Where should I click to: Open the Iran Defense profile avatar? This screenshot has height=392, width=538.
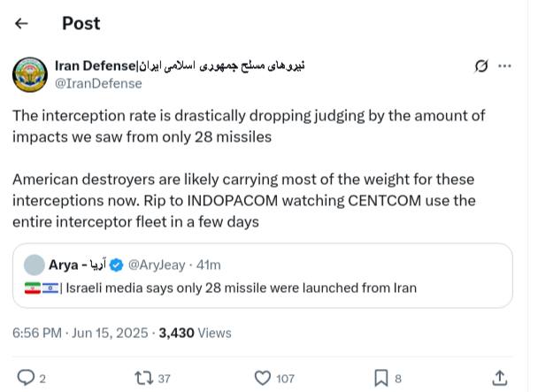30,74
